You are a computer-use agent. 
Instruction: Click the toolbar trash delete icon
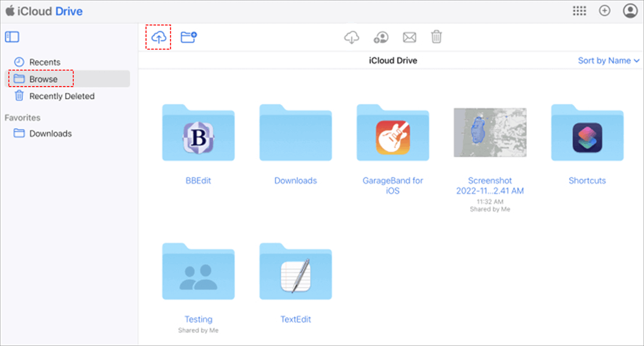pos(437,37)
